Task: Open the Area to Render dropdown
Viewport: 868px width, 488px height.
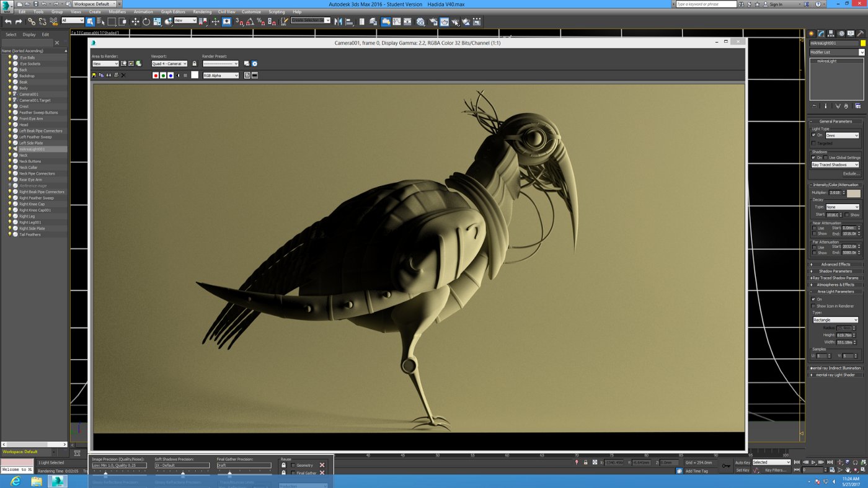Action: [x=105, y=64]
